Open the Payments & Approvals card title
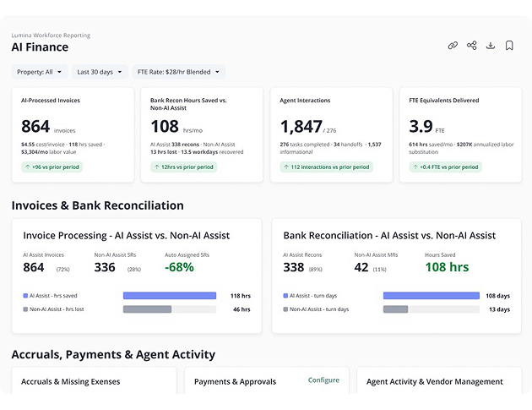This screenshot has height=410, width=532. click(235, 381)
